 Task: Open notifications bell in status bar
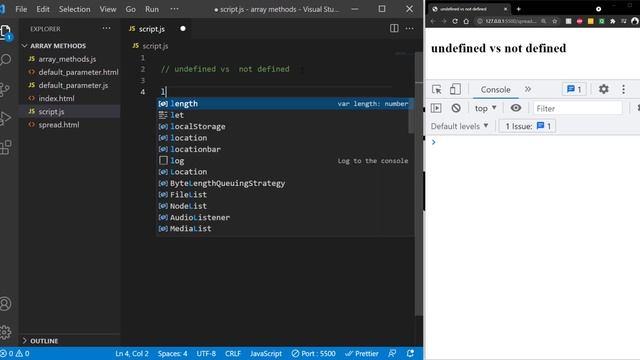(411, 353)
